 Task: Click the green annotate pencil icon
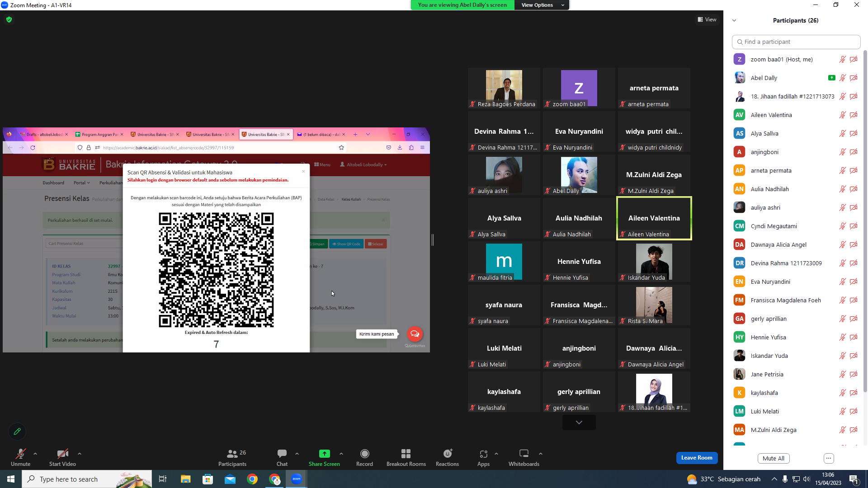click(x=17, y=432)
